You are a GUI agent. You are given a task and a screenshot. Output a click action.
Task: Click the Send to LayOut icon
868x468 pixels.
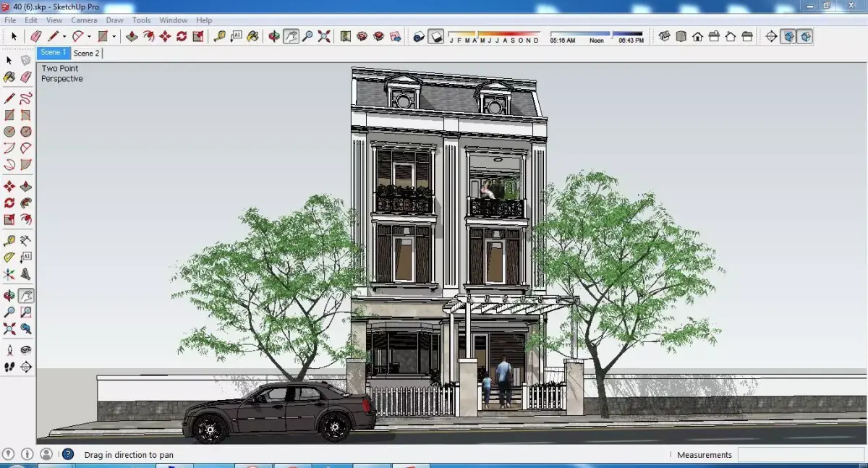tap(395, 36)
